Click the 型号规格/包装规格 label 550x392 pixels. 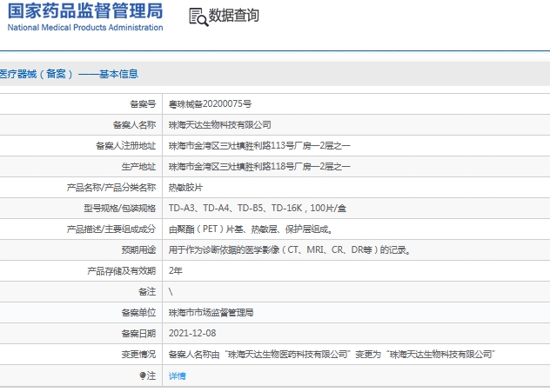119,208
